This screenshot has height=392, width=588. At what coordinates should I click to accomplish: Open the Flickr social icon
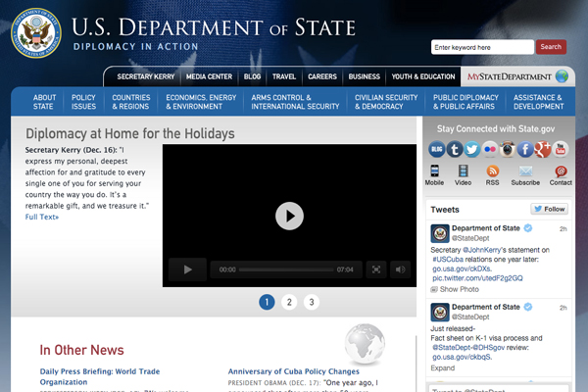click(490, 149)
